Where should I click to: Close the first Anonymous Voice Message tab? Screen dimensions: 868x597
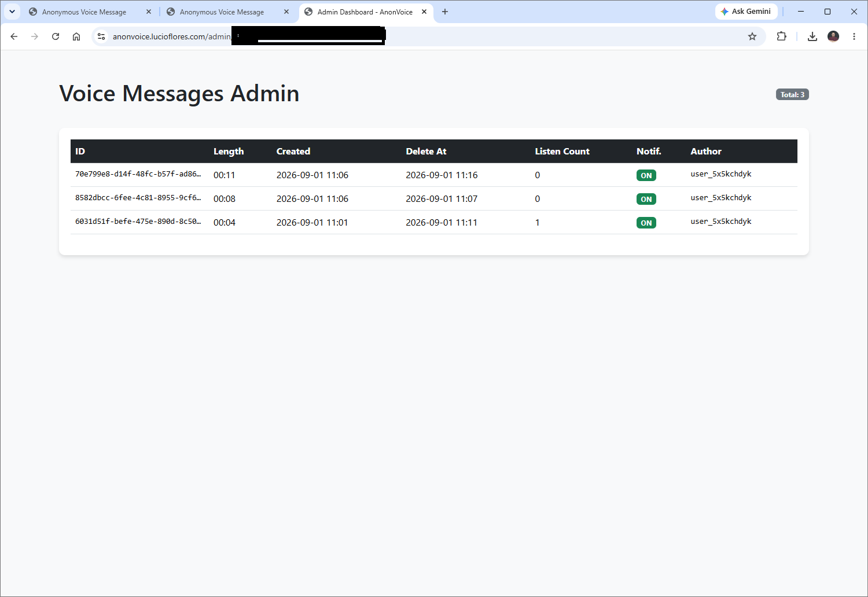149,12
